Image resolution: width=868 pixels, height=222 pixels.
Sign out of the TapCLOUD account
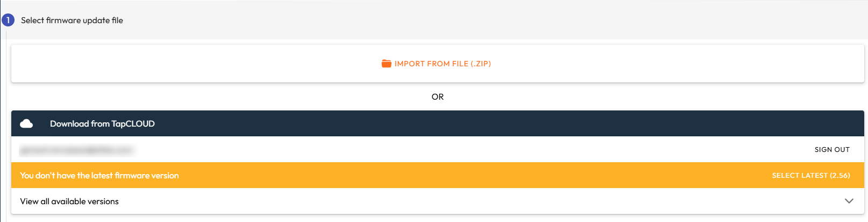pos(831,150)
